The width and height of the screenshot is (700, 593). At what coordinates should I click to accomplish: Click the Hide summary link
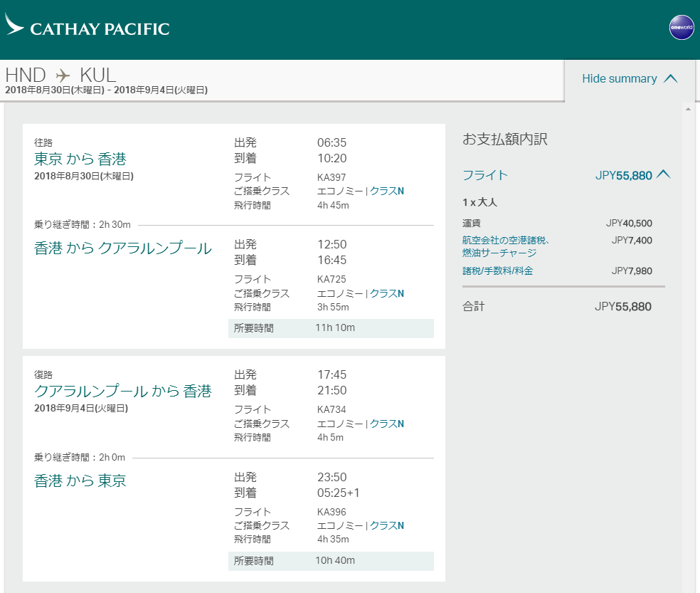(619, 78)
